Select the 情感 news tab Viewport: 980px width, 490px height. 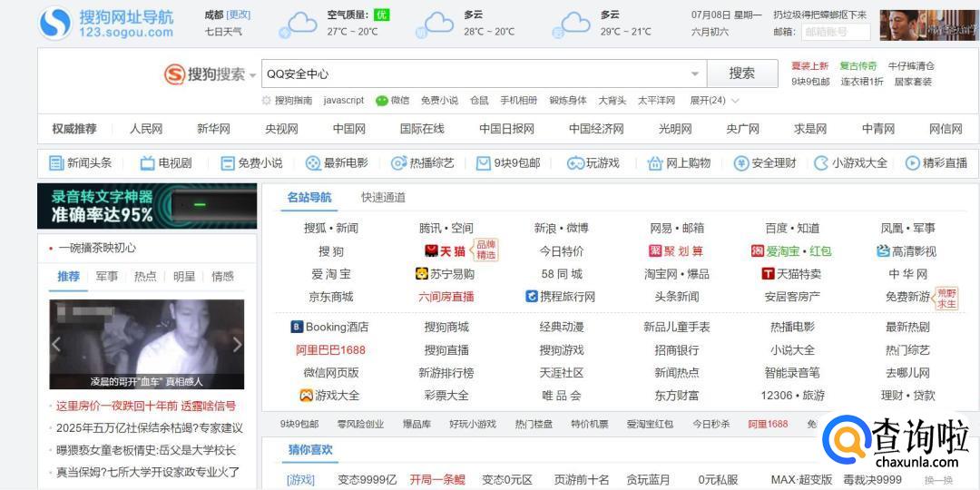point(222,276)
